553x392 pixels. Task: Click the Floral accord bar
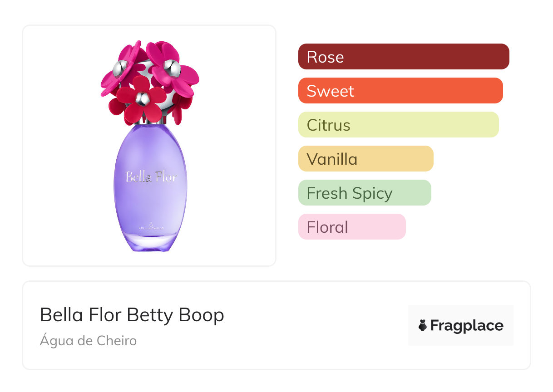pyautogui.click(x=351, y=227)
